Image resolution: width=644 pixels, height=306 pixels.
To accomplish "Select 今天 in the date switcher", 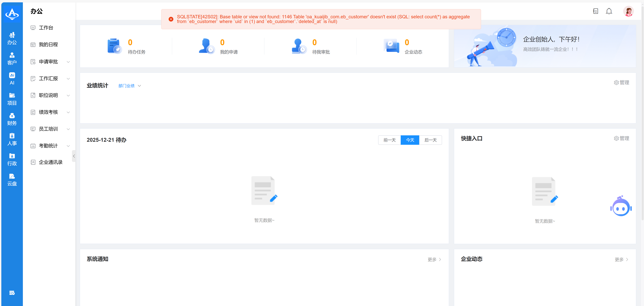I will (410, 140).
